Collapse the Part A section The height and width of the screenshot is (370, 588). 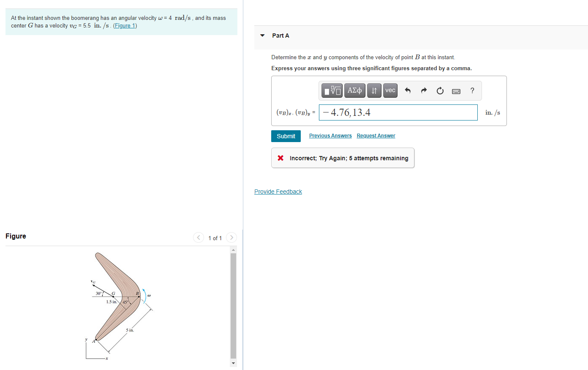262,36
